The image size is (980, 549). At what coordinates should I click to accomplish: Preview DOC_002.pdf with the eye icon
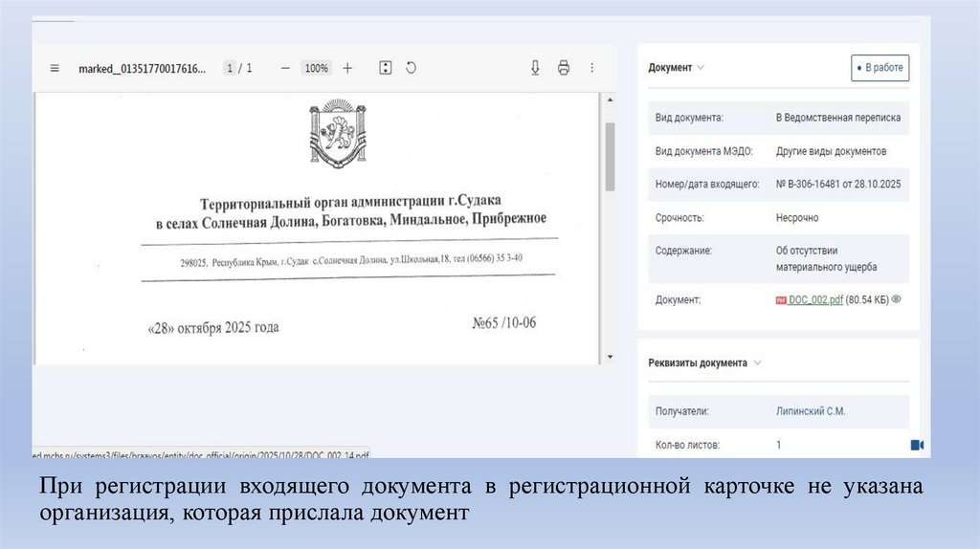[896, 299]
